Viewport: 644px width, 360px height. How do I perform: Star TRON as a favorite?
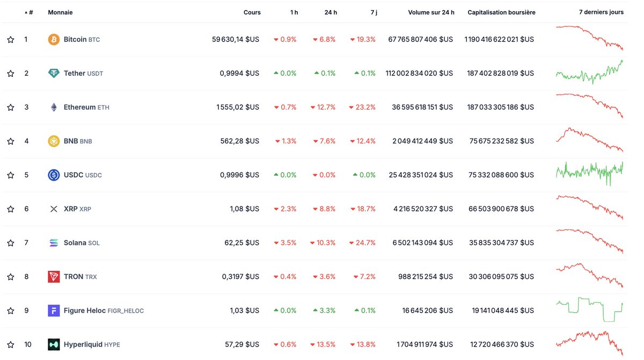[10, 277]
